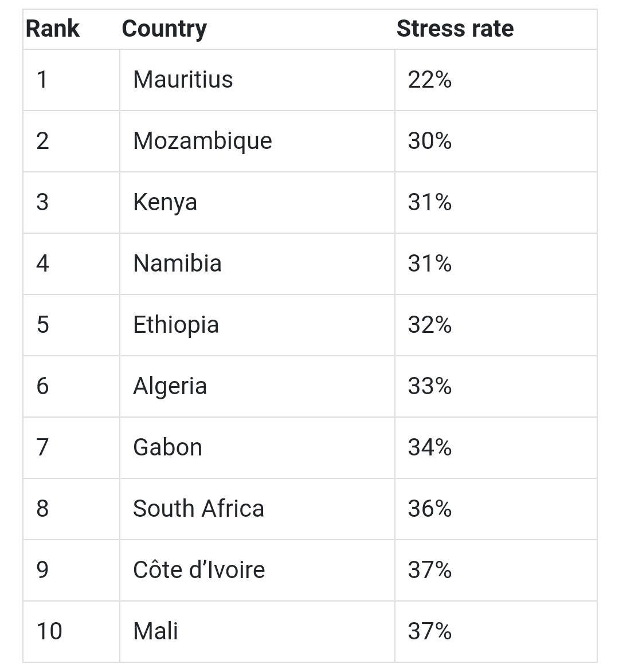Select the Mauritius country cell

(x=183, y=80)
